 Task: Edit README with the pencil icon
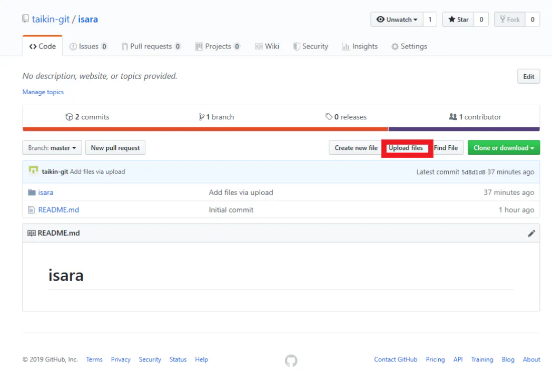point(531,234)
